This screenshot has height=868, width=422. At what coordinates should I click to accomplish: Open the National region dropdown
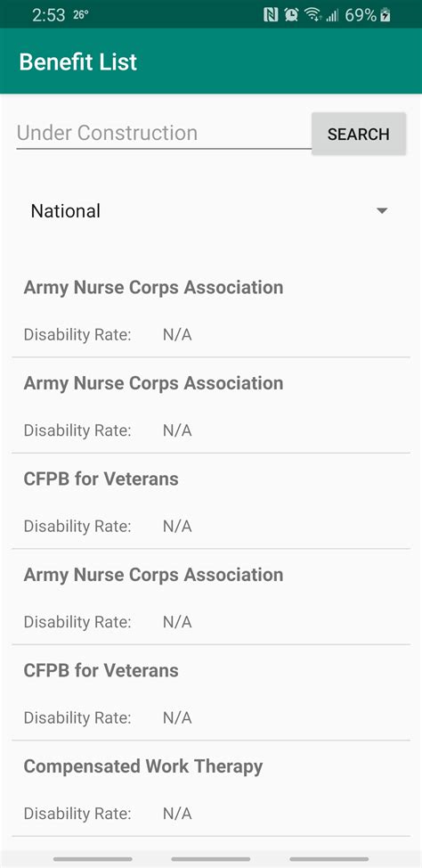(211, 211)
